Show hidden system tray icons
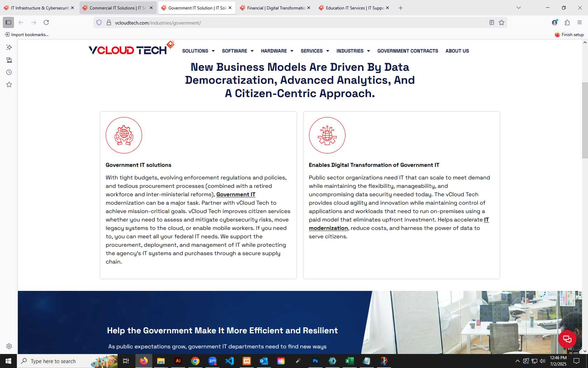The height and width of the screenshot is (368, 588). 517,361
